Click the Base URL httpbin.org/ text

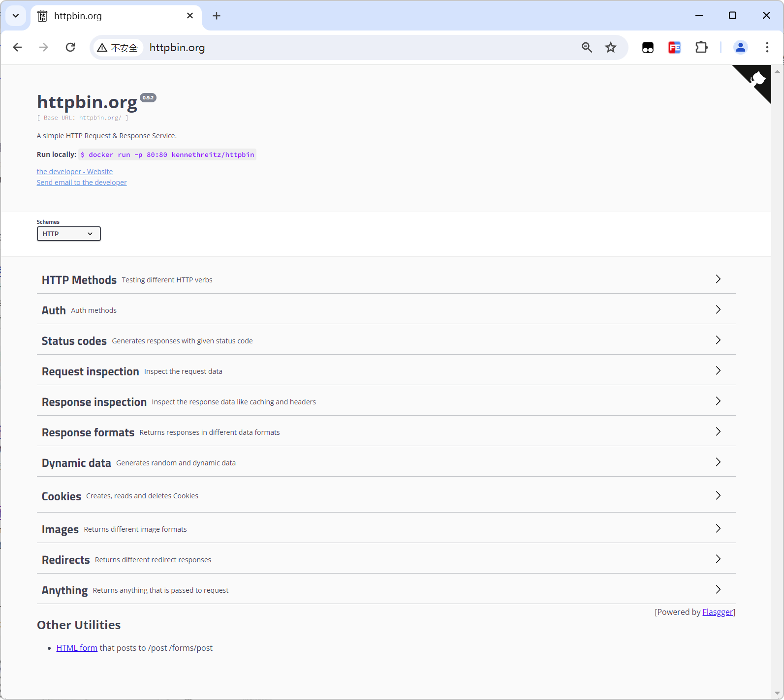click(x=83, y=118)
